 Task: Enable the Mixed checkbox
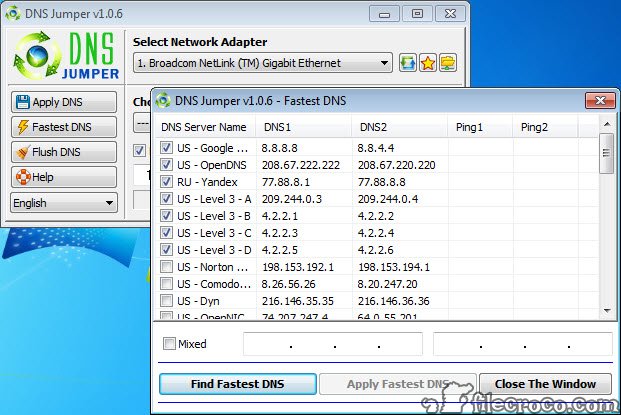pyautogui.click(x=169, y=343)
